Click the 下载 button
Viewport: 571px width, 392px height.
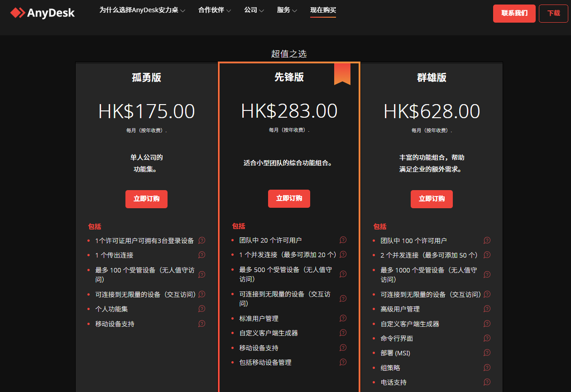pyautogui.click(x=553, y=13)
